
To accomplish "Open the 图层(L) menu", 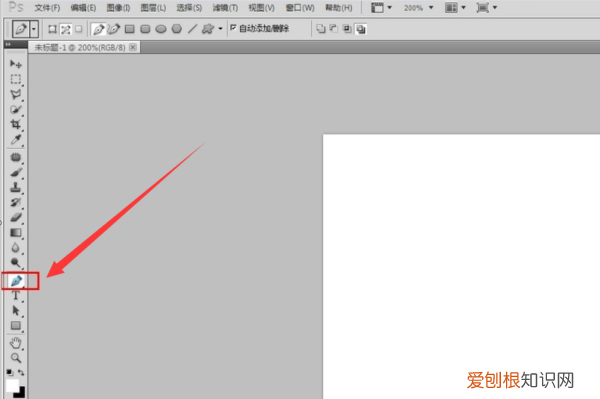I will tap(153, 8).
